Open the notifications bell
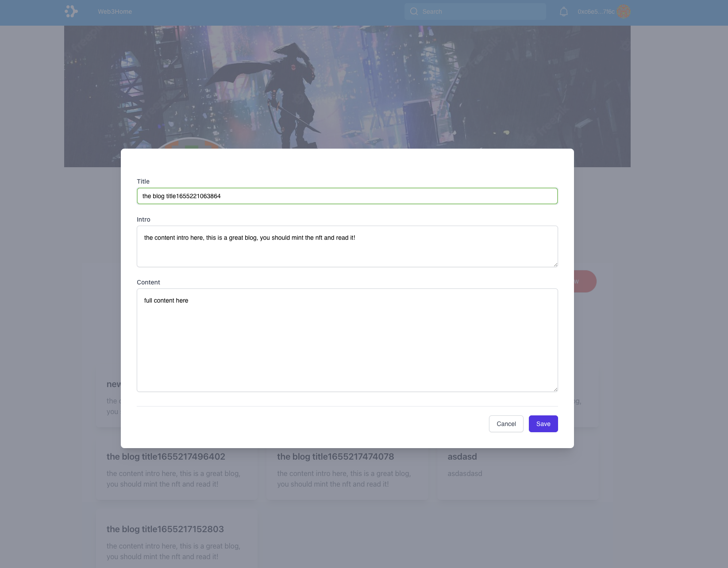728x568 pixels. point(563,12)
